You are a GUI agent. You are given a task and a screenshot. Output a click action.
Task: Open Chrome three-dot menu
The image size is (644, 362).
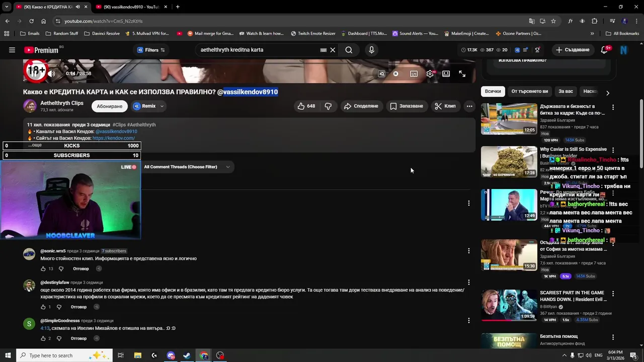(636, 21)
